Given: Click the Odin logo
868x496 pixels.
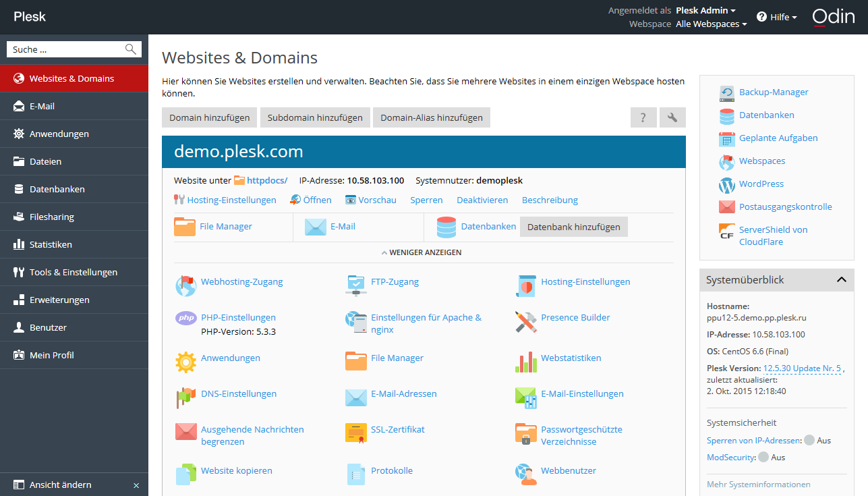Looking at the screenshot, I should click(834, 17).
